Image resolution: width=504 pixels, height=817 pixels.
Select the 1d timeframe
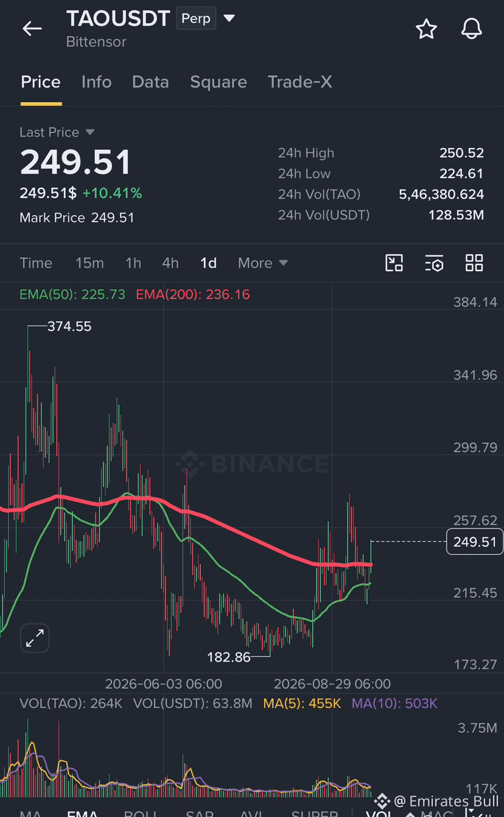209,263
